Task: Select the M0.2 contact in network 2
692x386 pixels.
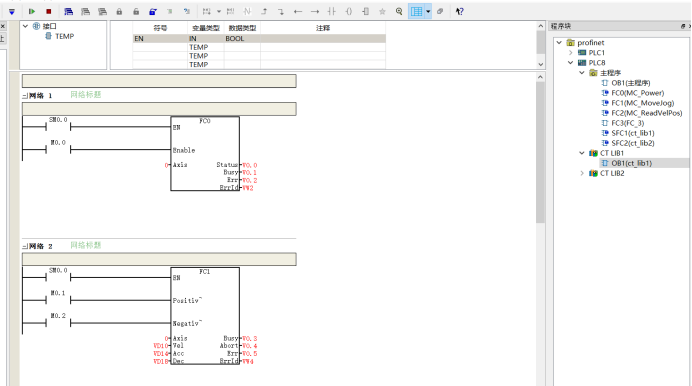Action: tap(58, 323)
